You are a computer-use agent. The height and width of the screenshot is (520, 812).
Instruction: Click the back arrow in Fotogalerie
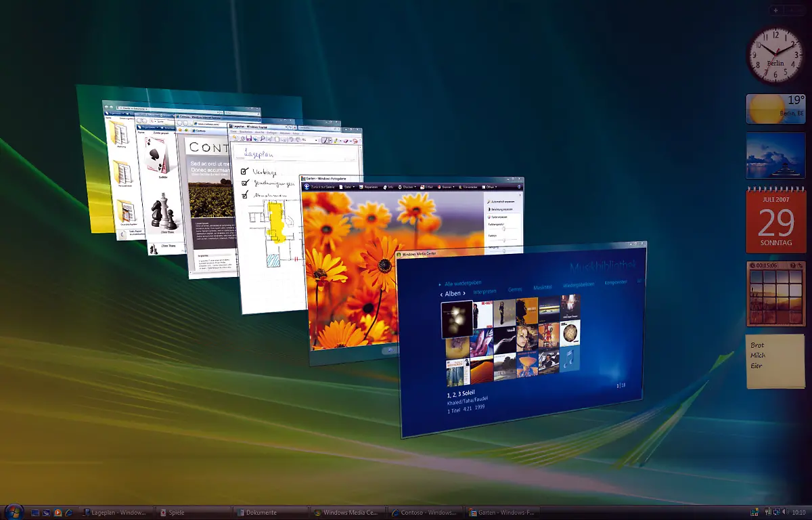pos(307,187)
